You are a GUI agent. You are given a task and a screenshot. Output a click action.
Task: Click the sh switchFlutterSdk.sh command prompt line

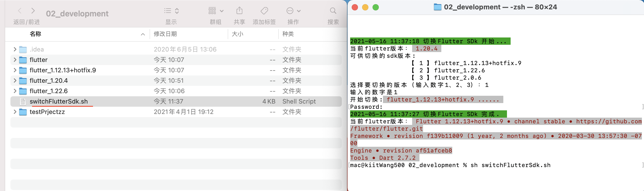pyautogui.click(x=450, y=165)
